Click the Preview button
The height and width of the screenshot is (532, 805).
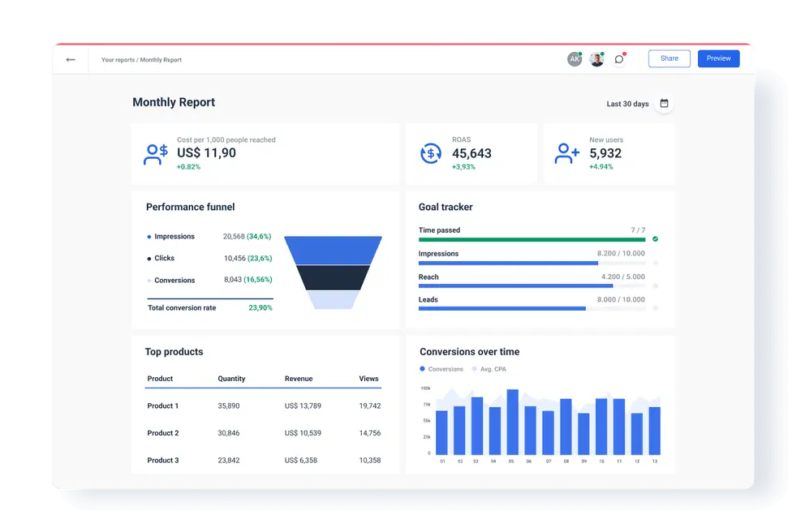click(x=718, y=58)
